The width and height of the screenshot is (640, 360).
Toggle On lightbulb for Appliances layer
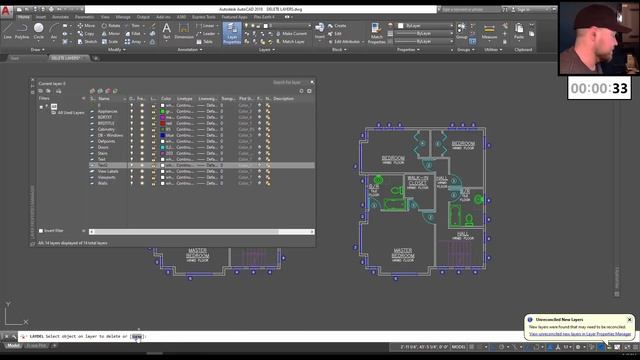(x=131, y=111)
